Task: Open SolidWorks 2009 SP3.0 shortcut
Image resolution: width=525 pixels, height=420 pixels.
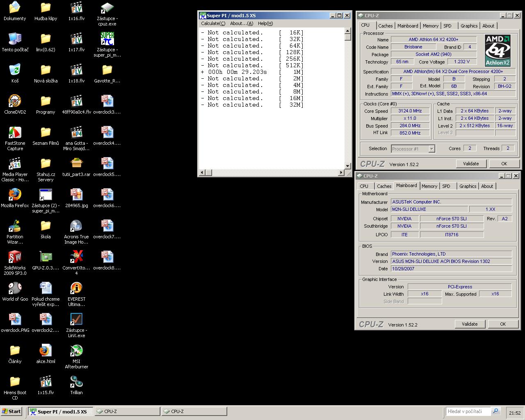Action: [15, 263]
